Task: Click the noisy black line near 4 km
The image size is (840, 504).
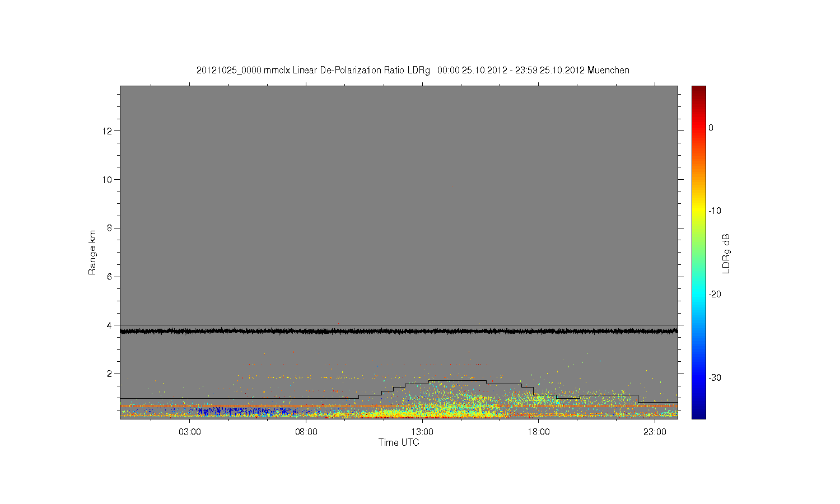Action: [399, 331]
